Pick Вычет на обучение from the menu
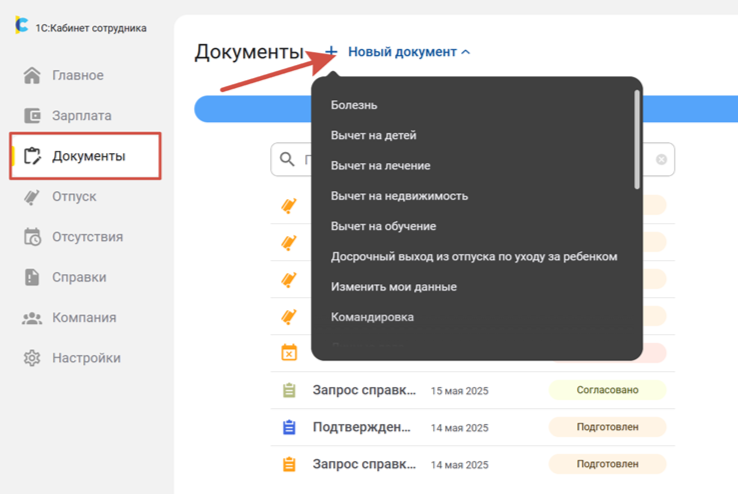738x494 pixels. tap(383, 226)
